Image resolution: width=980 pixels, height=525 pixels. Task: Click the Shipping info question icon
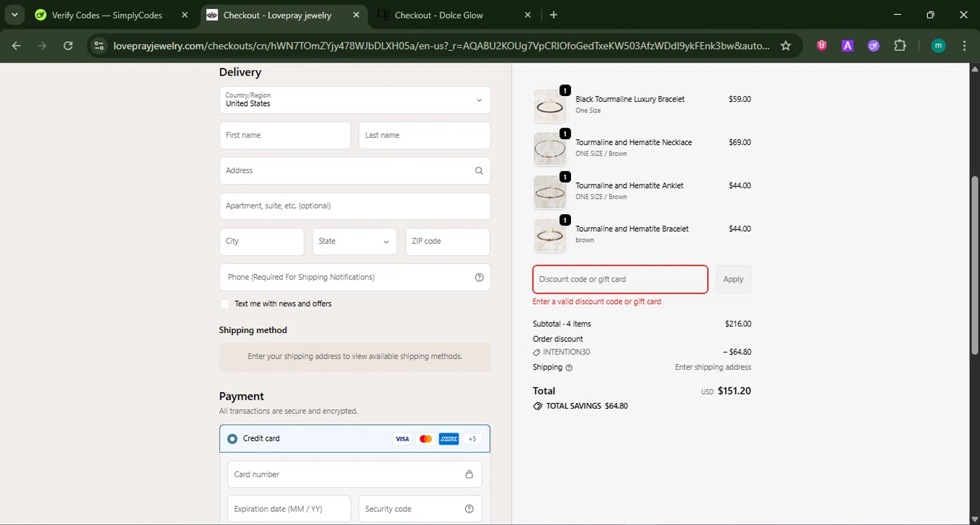pyautogui.click(x=569, y=368)
